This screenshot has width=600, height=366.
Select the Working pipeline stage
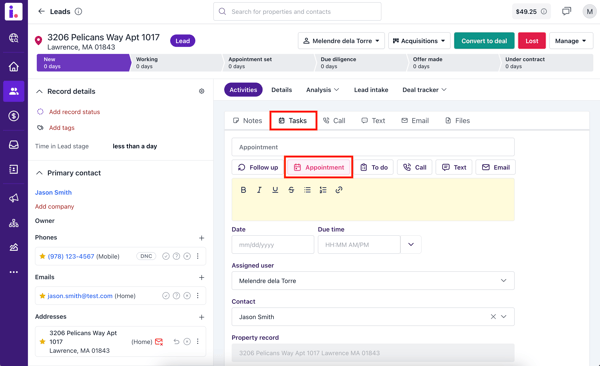pyautogui.click(x=176, y=63)
